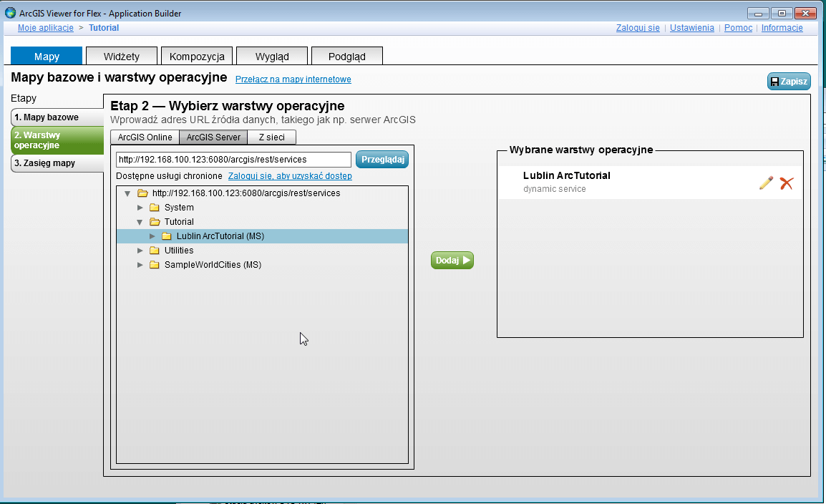Viewport: 826px width, 504px height.
Task: Click the Tutorial folder icon
Action: pyautogui.click(x=155, y=222)
